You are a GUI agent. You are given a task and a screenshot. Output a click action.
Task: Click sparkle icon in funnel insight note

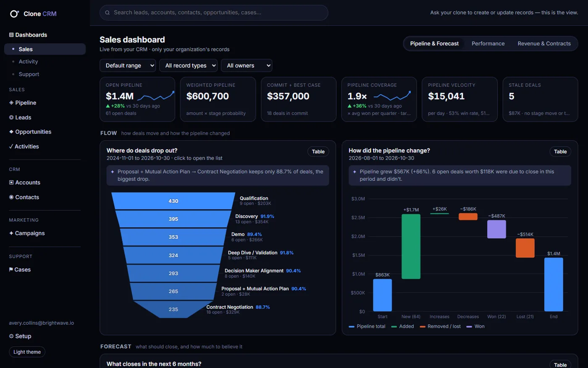pyautogui.click(x=113, y=172)
